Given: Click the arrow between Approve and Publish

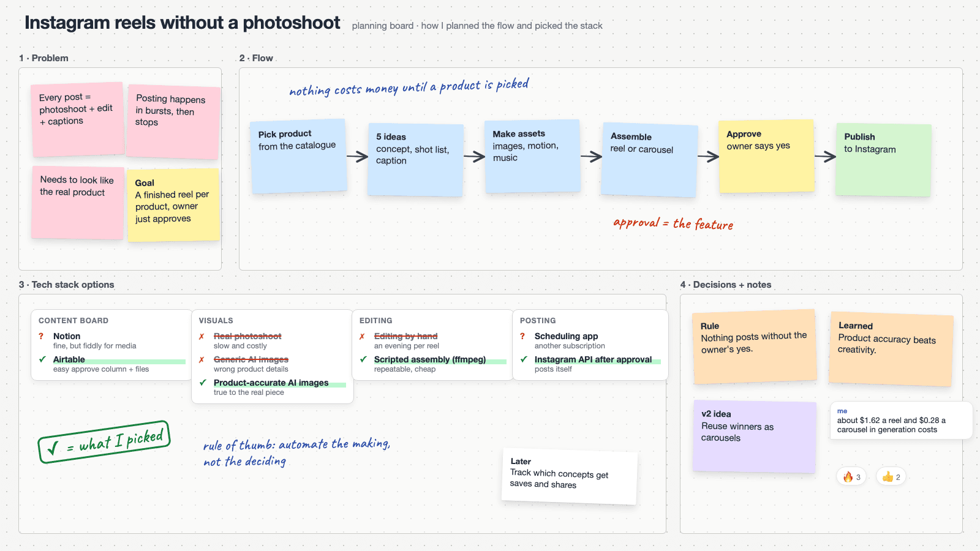Looking at the screenshot, I should tap(826, 157).
